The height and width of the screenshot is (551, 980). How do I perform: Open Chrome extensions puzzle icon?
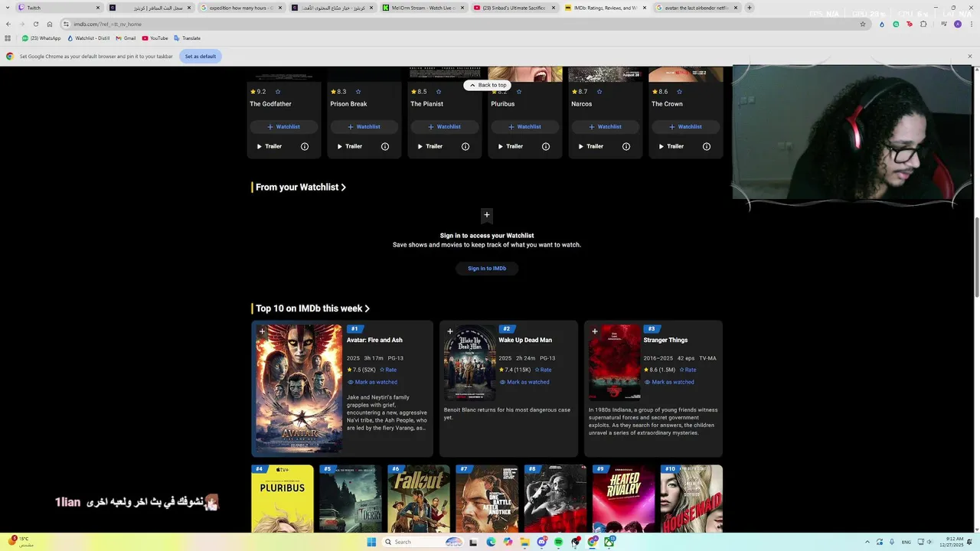point(923,24)
